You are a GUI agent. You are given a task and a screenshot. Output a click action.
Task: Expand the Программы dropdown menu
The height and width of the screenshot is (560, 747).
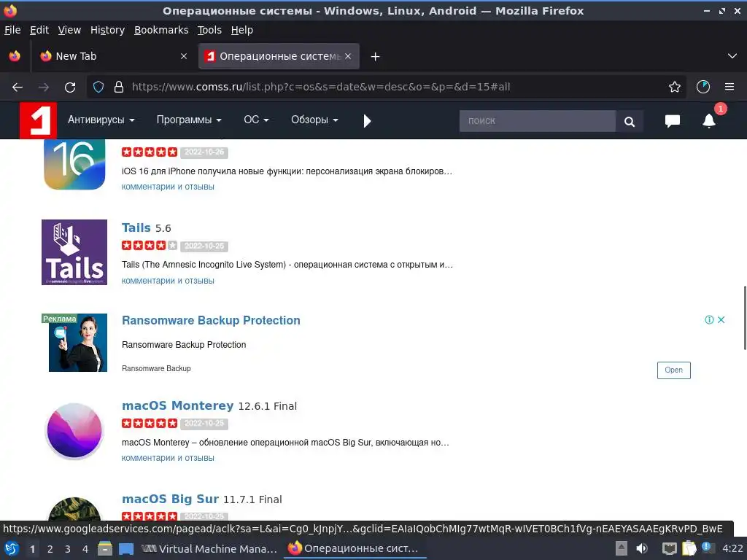[189, 120]
